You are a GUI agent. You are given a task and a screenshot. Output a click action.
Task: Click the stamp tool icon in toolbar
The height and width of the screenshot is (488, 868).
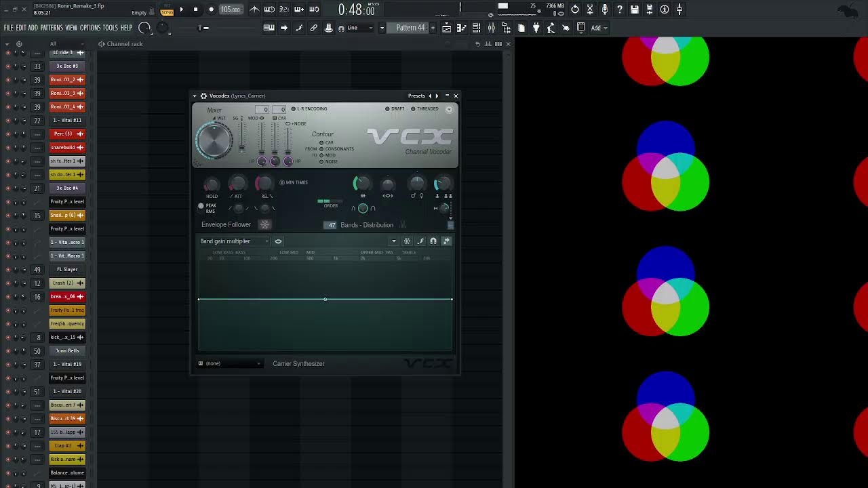click(328, 28)
